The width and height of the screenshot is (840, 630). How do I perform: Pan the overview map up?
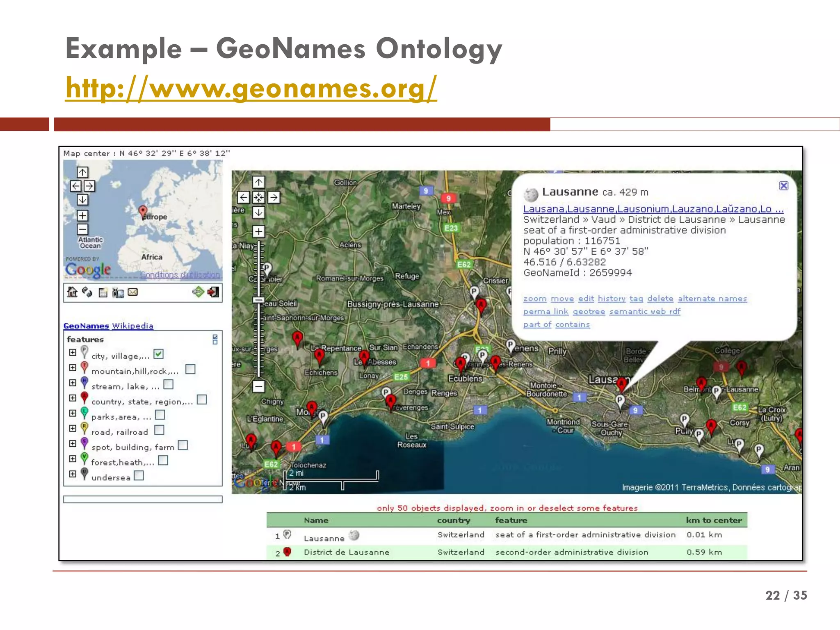(82, 172)
